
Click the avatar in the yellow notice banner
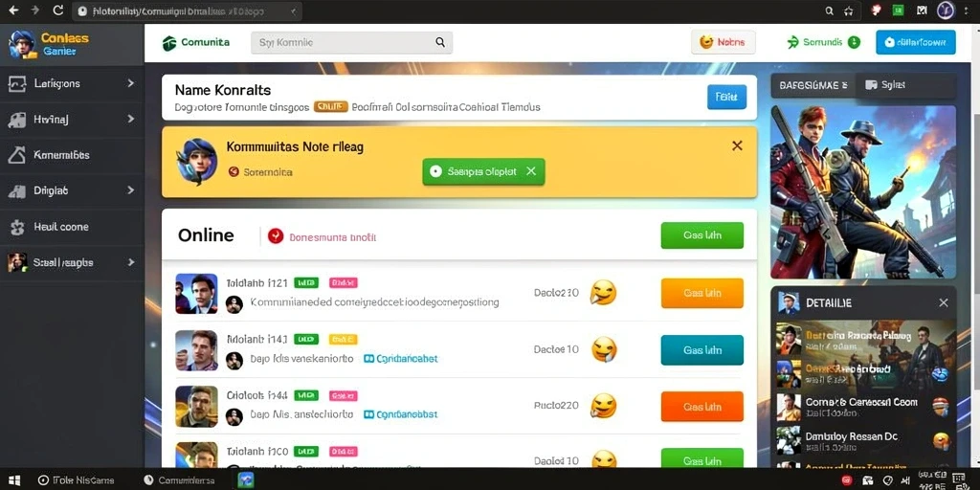(197, 161)
